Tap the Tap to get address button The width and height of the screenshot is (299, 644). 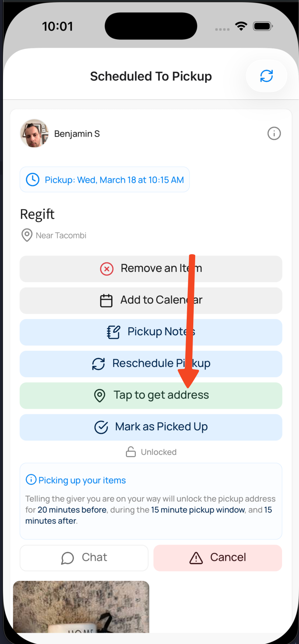151,395
